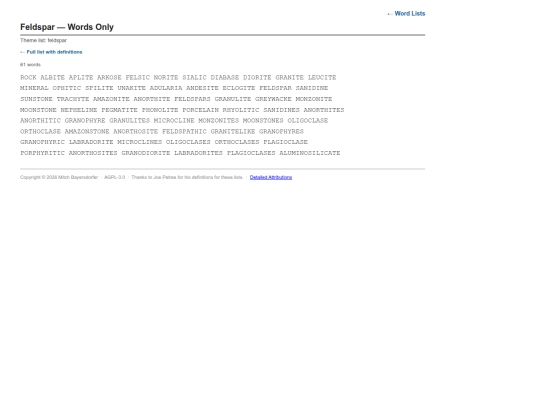Click the word OPHITIC

point(67,88)
